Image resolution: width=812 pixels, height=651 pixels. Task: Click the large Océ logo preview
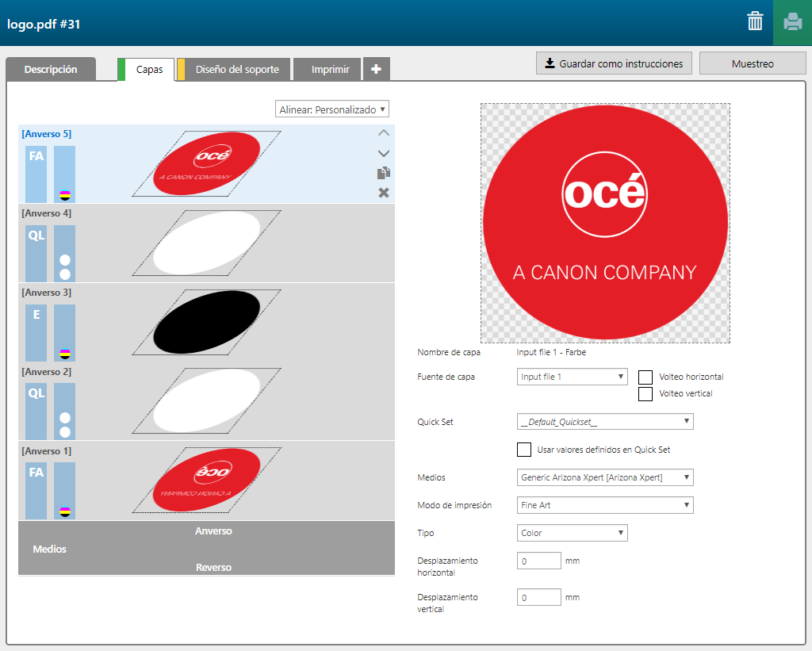coord(605,223)
